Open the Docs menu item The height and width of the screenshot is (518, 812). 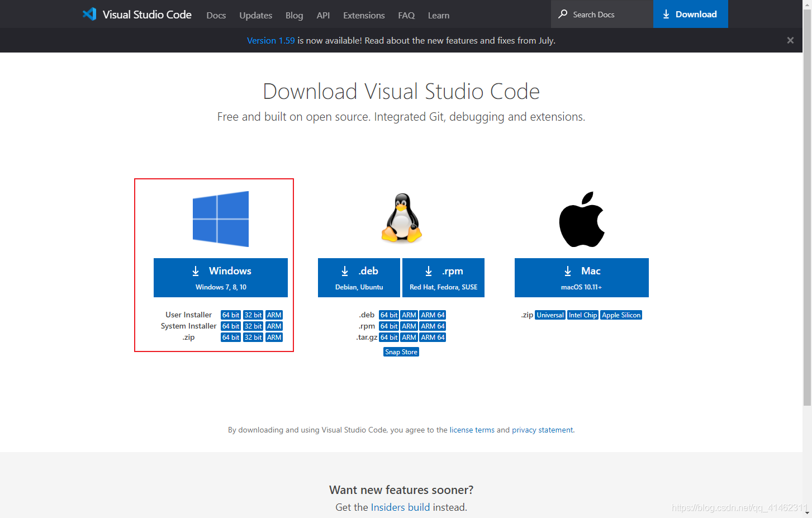pos(216,15)
